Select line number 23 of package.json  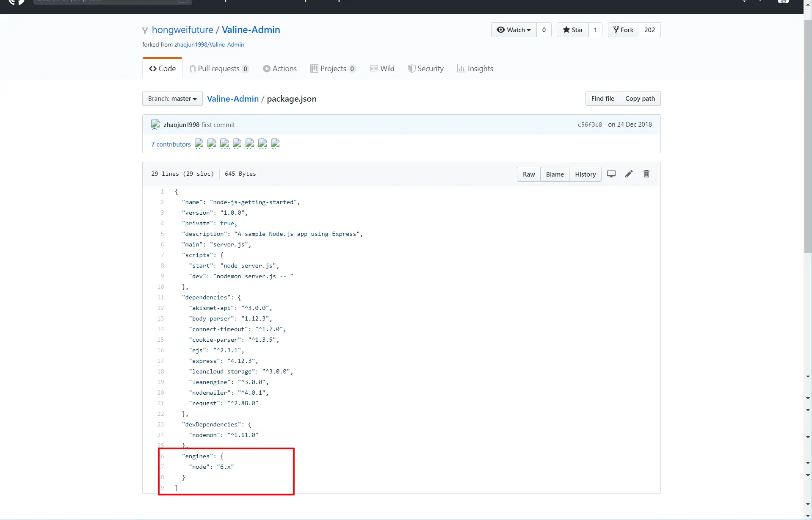point(160,425)
